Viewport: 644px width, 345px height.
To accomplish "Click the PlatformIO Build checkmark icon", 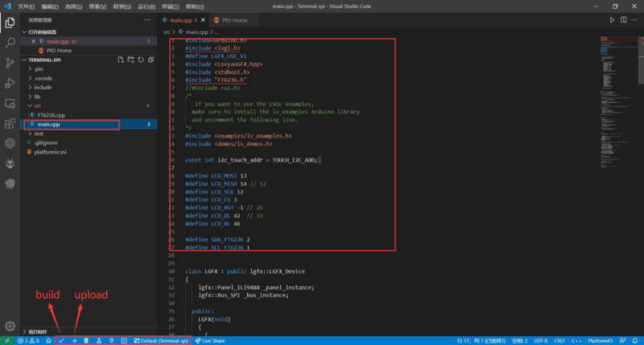I will (x=61, y=341).
